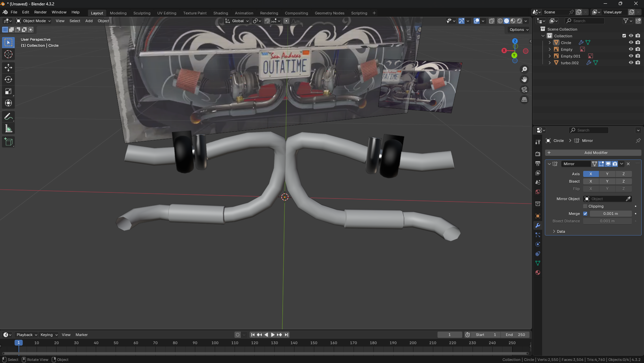Expand turbo.002 in outliner
This screenshot has height=363, width=644.
(550, 63)
